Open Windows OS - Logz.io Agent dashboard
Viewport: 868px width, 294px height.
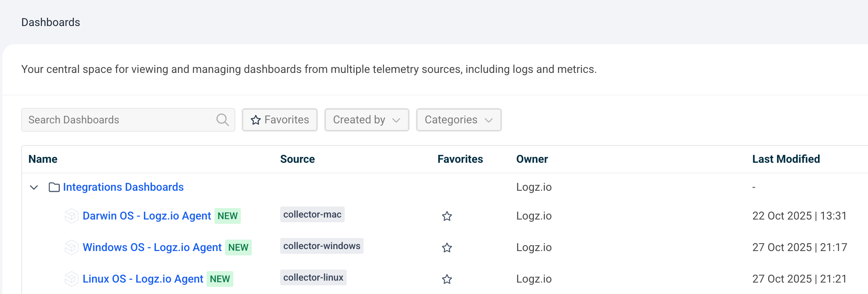(152, 247)
